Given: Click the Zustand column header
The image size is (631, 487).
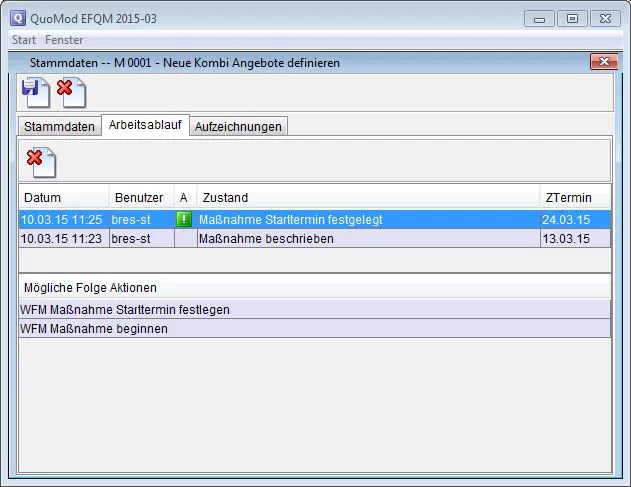Looking at the screenshot, I should pos(366,197).
